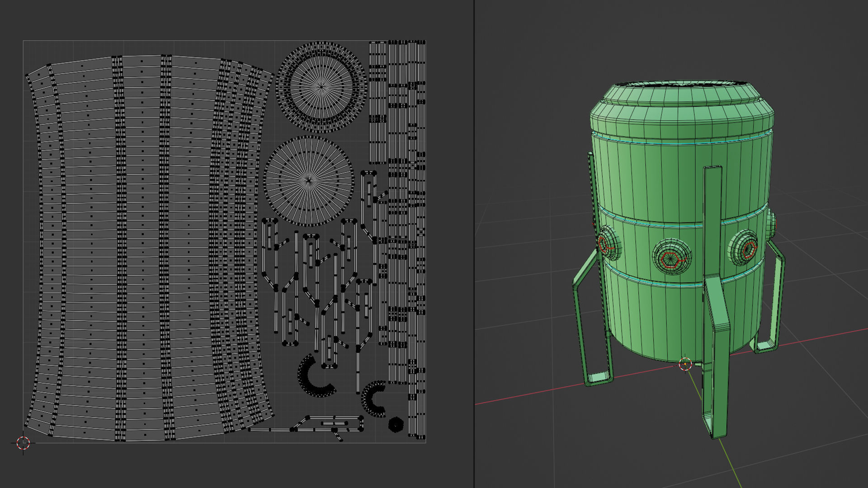Screen dimensions: 868x488
Task: Click the 2D cursor in the UV editor
Action: 23,443
